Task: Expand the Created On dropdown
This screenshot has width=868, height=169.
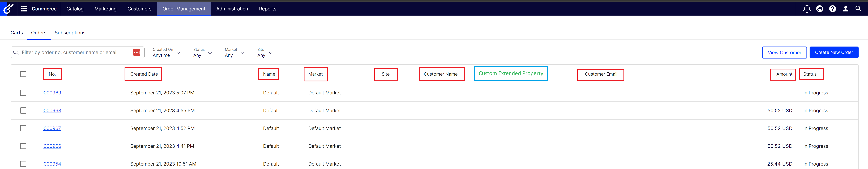Action: (x=166, y=53)
